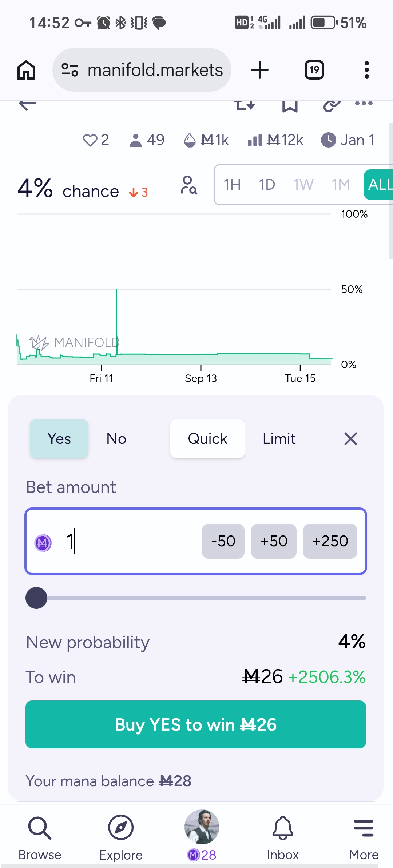Tap the browser home icon

26,70
